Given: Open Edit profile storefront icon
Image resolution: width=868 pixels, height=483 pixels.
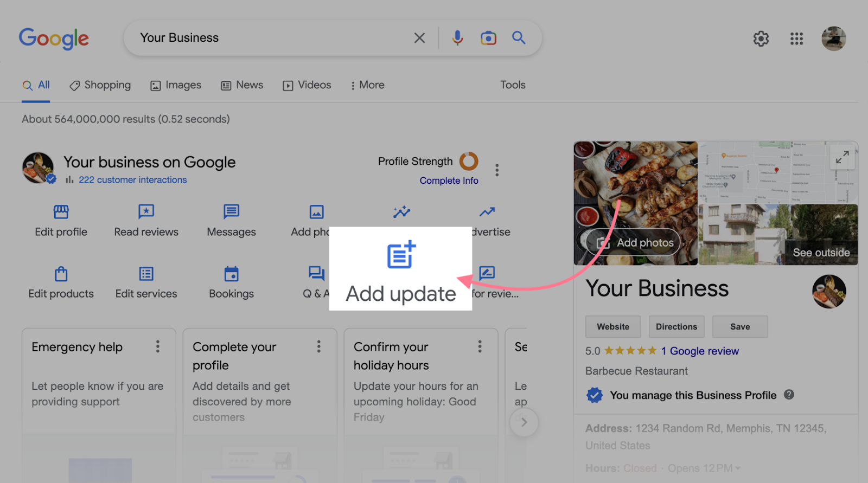Looking at the screenshot, I should point(61,211).
